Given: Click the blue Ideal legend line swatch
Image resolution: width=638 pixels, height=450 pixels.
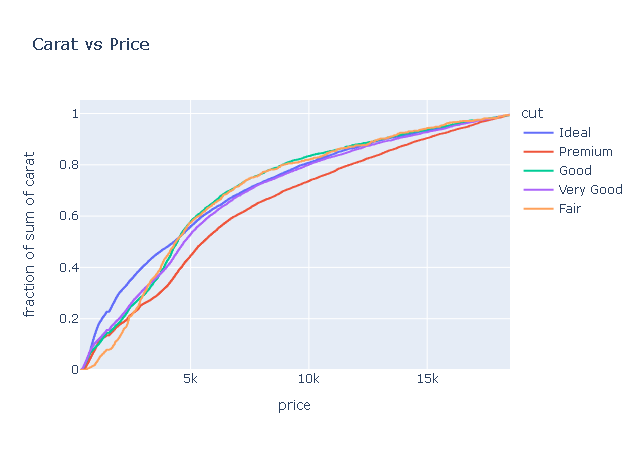Looking at the screenshot, I should click(538, 133).
